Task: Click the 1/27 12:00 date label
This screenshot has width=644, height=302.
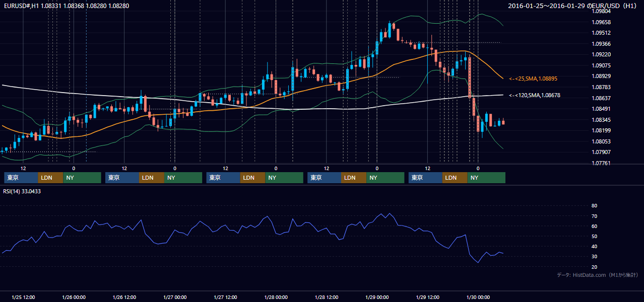Action: (x=226, y=297)
